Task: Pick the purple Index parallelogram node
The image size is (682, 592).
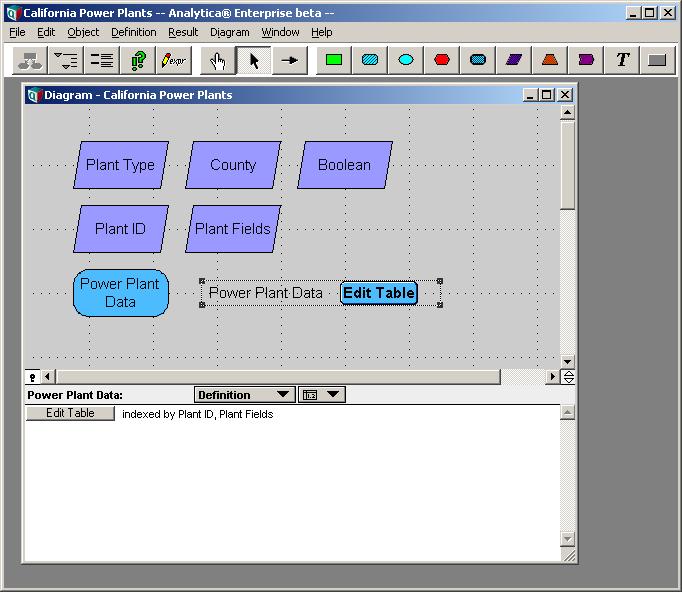Action: point(514,60)
